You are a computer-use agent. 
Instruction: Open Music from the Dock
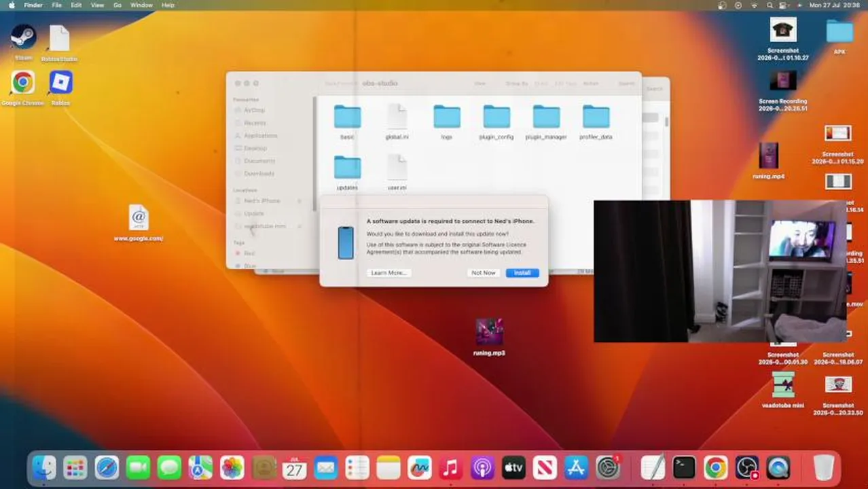(451, 468)
